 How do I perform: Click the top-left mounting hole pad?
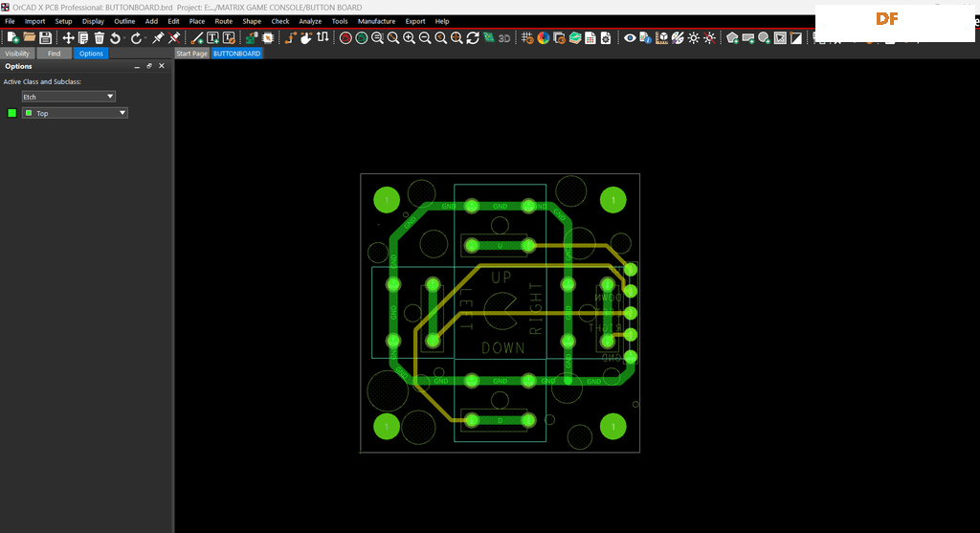click(387, 200)
